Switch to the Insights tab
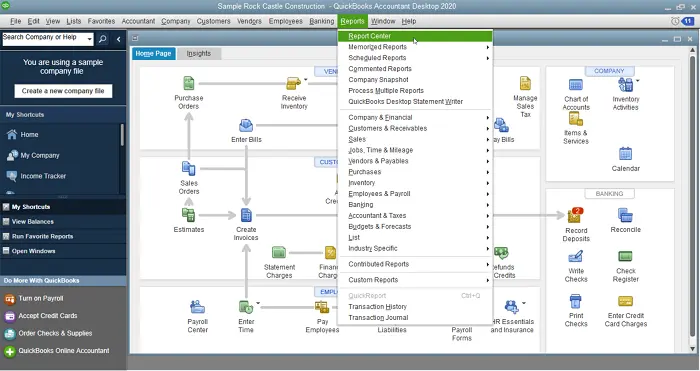Viewport: 700px width, 371px height. click(199, 54)
